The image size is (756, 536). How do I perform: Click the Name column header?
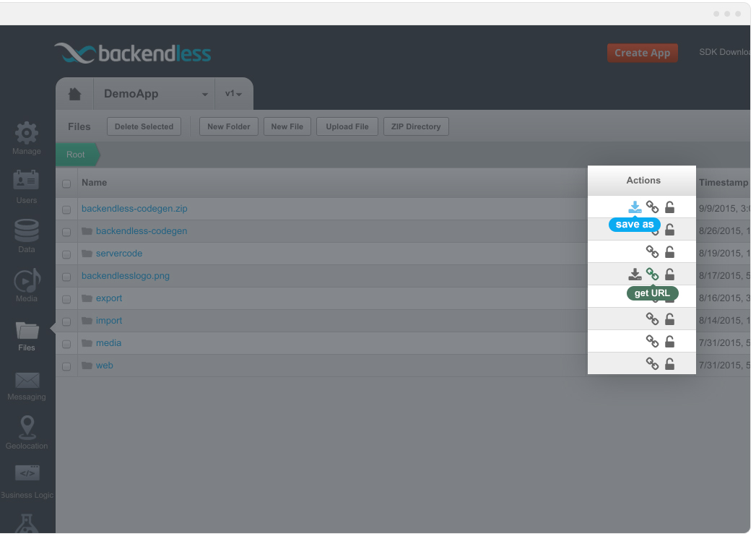[x=94, y=182]
